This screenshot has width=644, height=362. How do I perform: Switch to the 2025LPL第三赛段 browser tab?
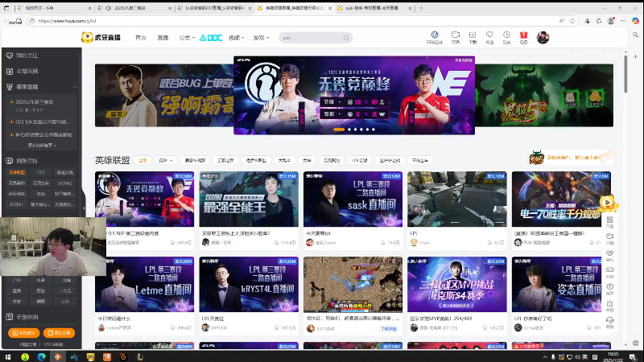click(x=134, y=8)
